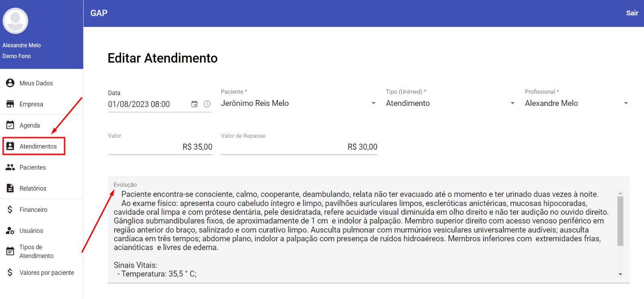
Task: Click the Valor input field
Action: pyautogui.click(x=160, y=147)
